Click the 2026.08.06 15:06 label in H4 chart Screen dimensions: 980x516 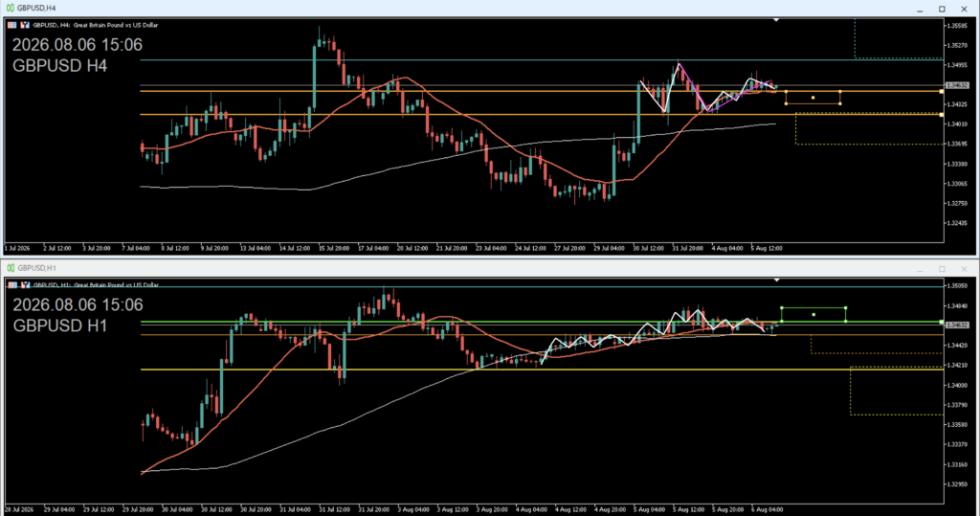click(78, 45)
